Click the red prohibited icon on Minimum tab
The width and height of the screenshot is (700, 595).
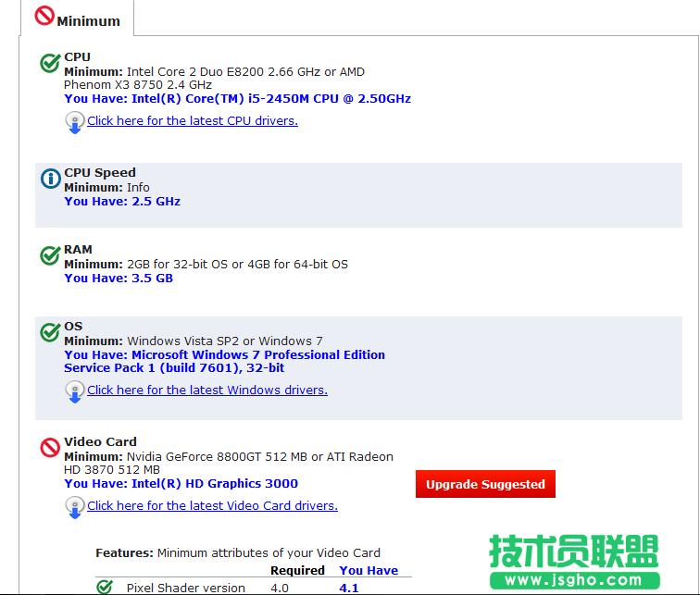44,16
